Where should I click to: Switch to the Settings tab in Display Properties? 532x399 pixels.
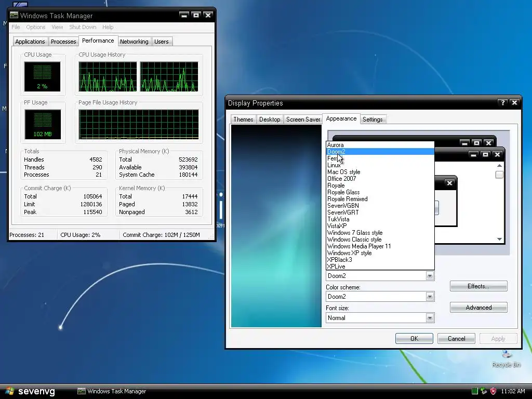point(373,119)
